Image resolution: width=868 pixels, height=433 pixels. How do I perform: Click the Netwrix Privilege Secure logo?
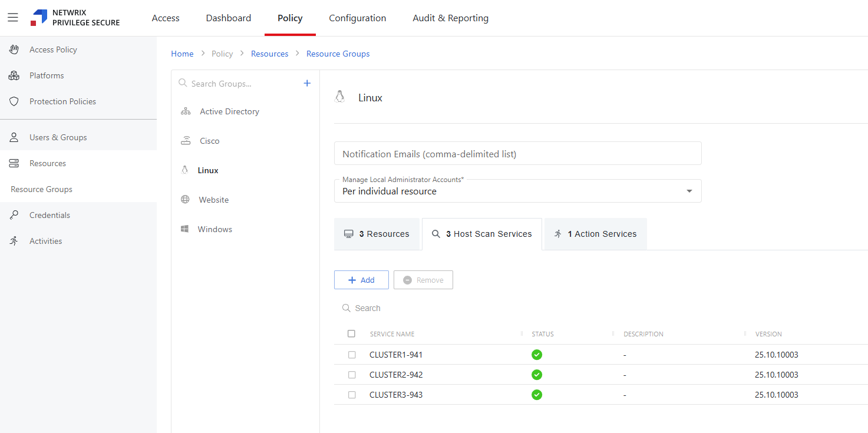pos(75,18)
